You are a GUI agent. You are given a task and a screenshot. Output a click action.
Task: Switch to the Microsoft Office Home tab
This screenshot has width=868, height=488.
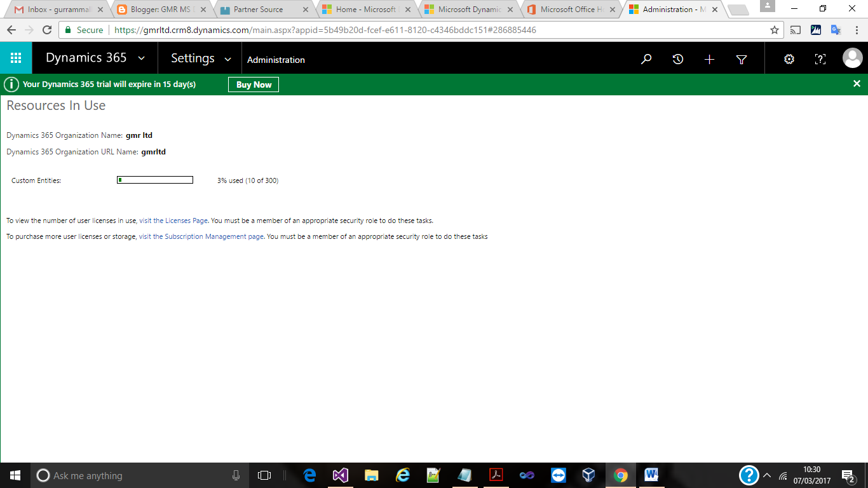(x=571, y=10)
